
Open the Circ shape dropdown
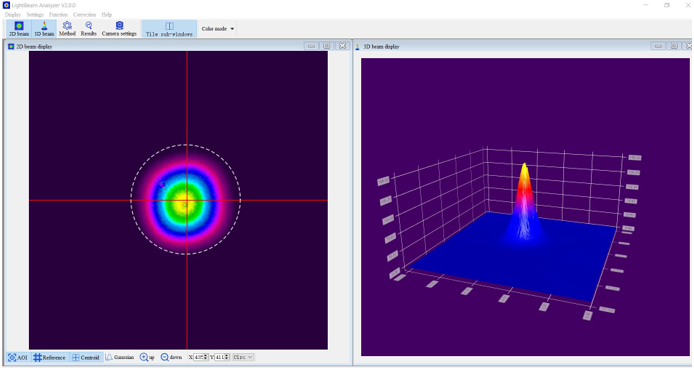(243, 357)
